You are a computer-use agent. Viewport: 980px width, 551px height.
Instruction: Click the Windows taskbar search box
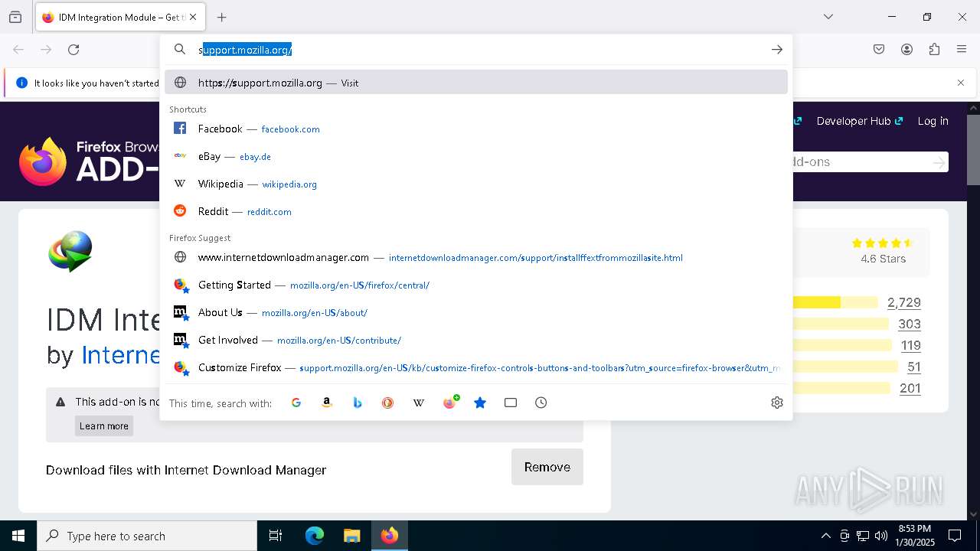[147, 536]
